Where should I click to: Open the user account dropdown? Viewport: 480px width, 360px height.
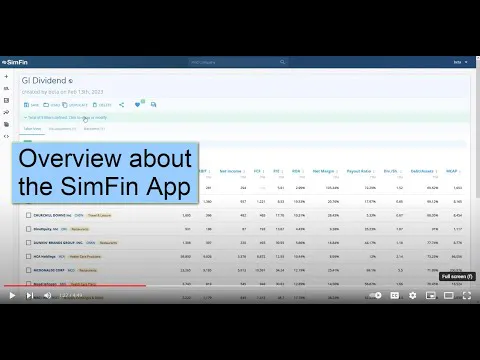point(460,62)
